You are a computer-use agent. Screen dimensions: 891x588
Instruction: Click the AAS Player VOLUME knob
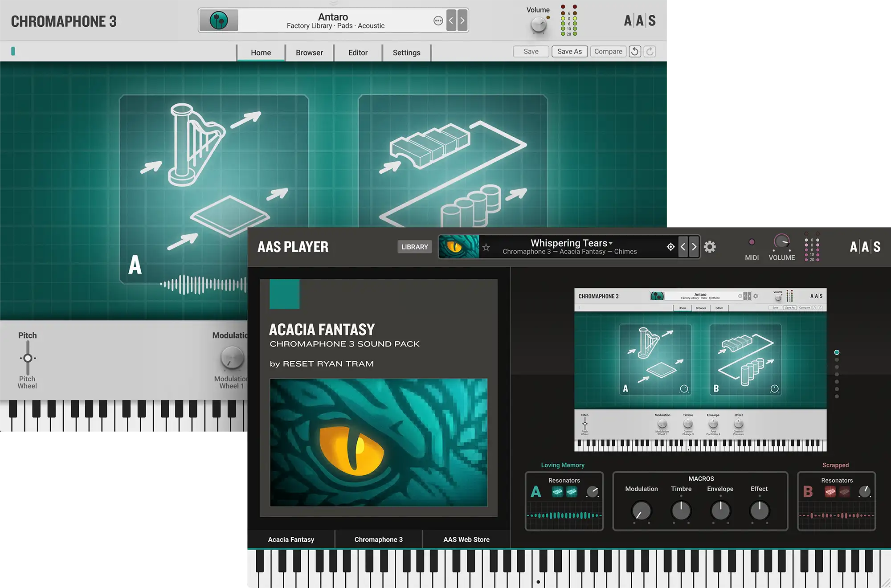781,242
